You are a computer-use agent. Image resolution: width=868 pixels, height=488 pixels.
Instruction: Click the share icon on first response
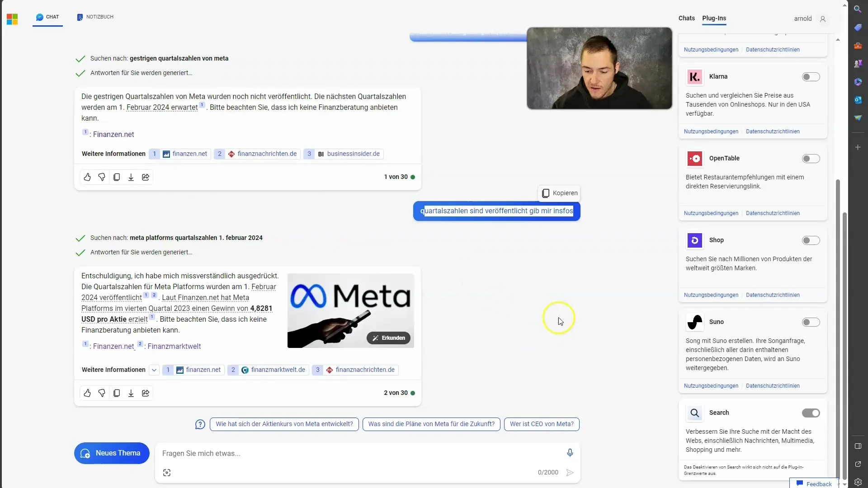click(146, 177)
